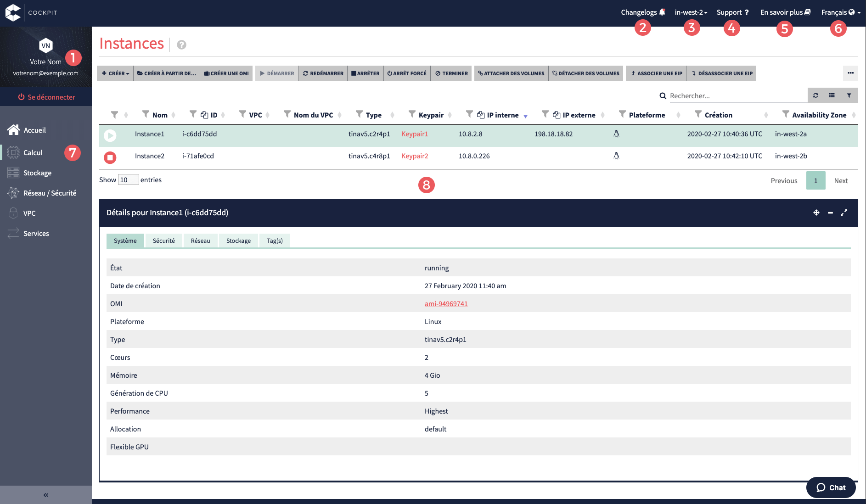Click the refresh table icon
The height and width of the screenshot is (504, 866).
point(815,95)
